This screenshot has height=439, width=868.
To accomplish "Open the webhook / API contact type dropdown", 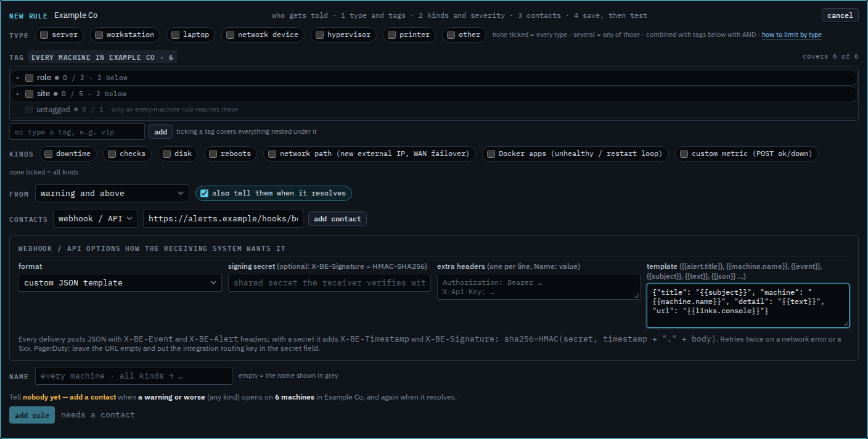I will (x=96, y=219).
